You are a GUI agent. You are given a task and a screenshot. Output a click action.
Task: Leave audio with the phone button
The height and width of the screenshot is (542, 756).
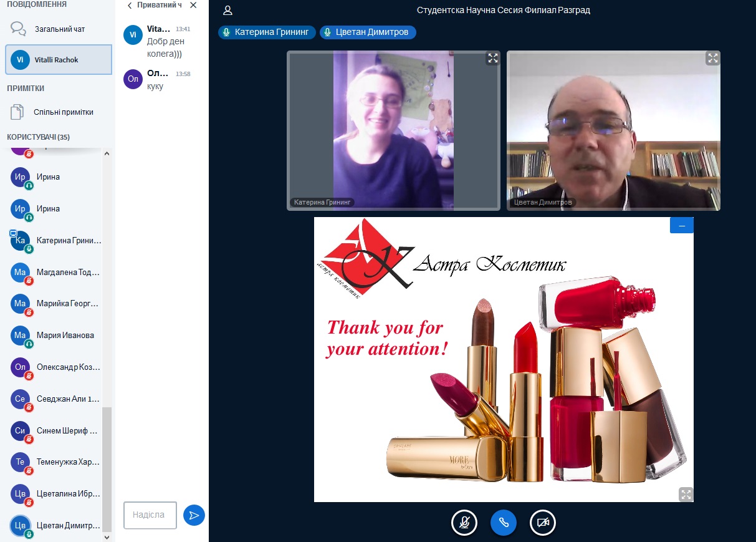click(x=504, y=523)
